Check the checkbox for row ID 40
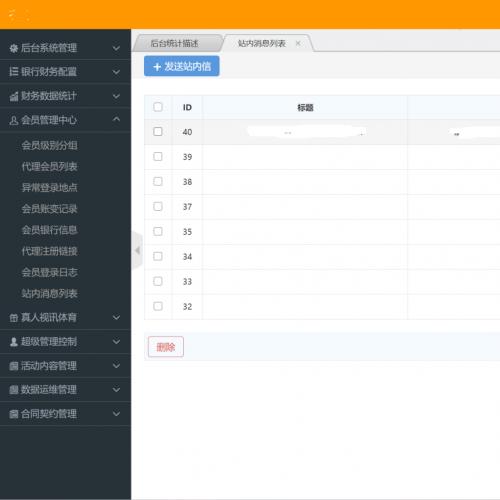 click(158, 132)
